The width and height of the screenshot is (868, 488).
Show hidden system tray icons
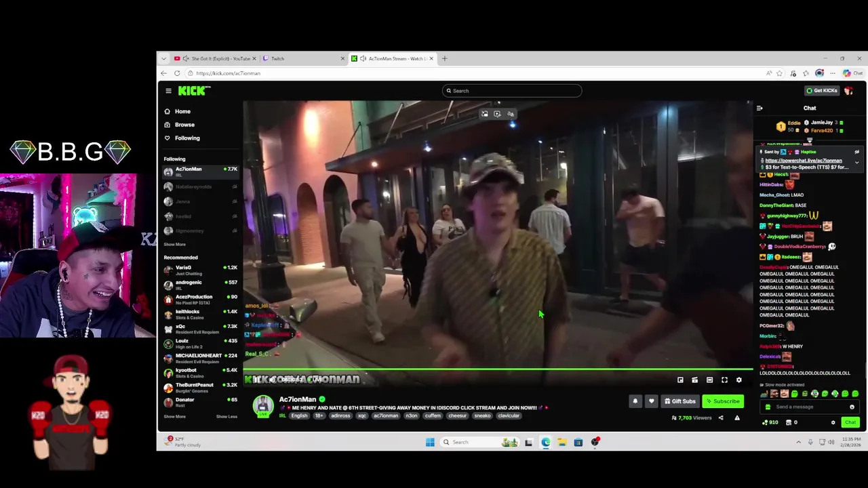[798, 442]
